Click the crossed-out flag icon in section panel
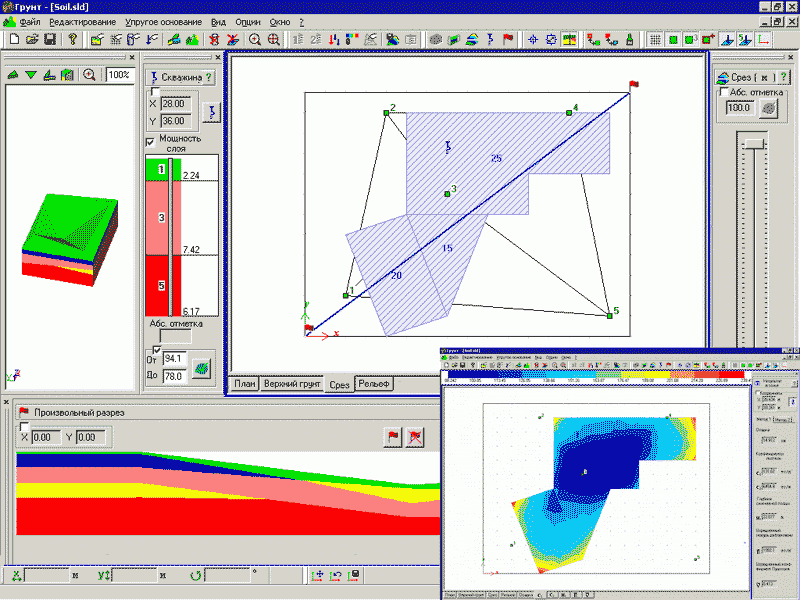The height and width of the screenshot is (600, 800). [x=416, y=436]
